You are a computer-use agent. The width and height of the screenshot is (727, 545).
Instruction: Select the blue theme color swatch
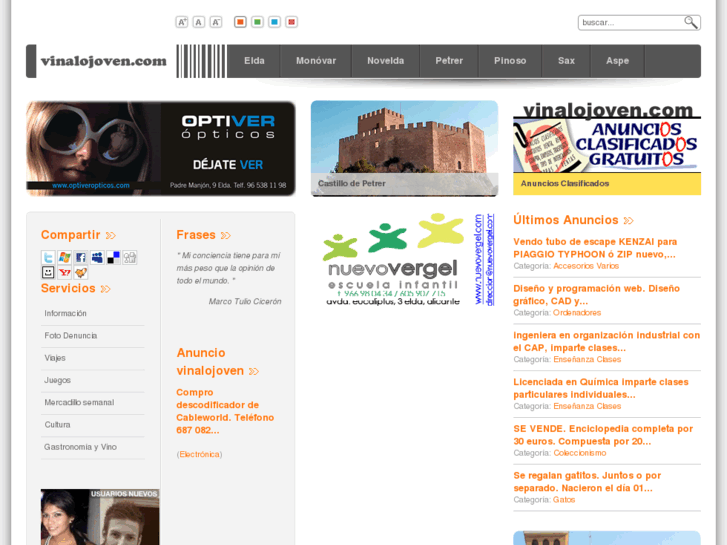[274, 22]
